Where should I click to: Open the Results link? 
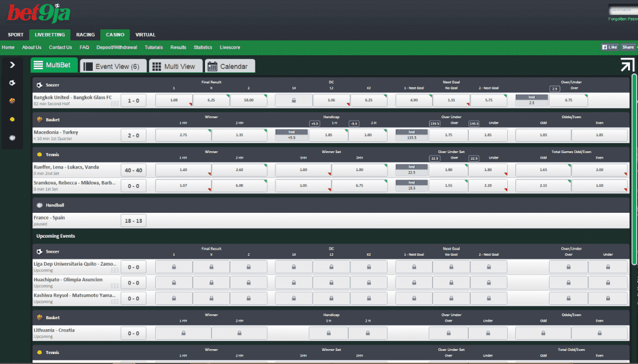coord(178,47)
